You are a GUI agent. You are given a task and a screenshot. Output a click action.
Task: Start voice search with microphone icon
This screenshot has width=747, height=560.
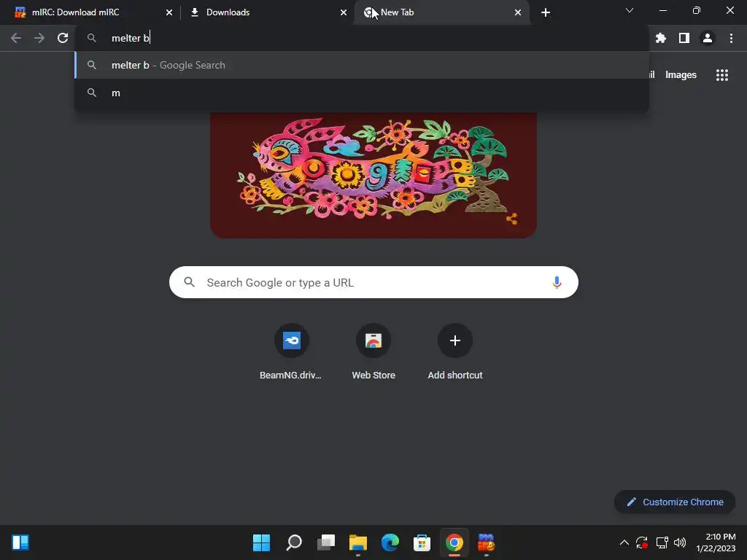coord(557,282)
